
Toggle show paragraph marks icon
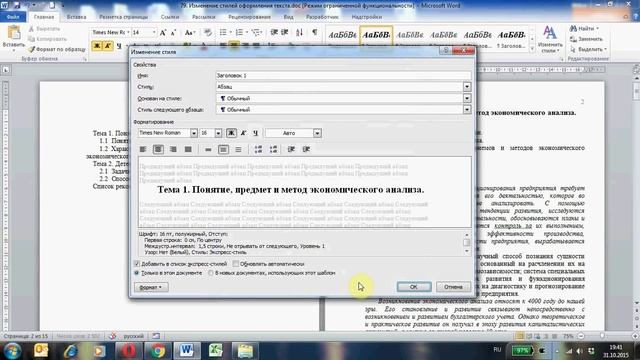pos(314,32)
